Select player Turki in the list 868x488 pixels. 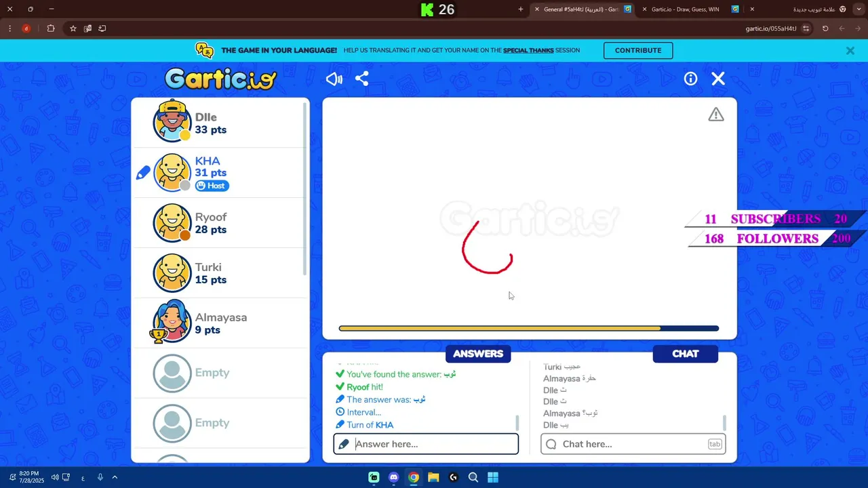220,273
